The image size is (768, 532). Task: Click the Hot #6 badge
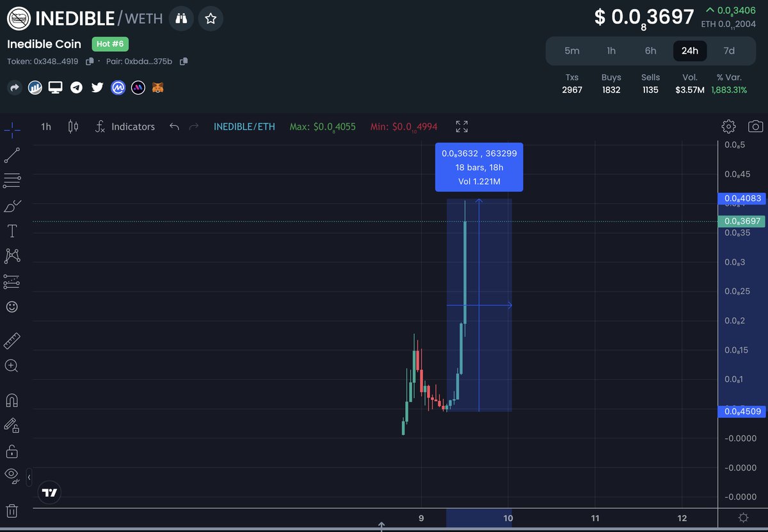111,44
